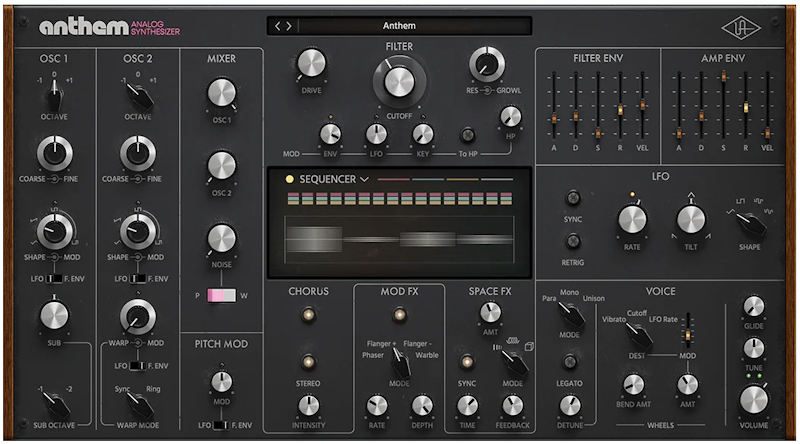Click the SUB level knob
The height and width of the screenshot is (444, 800).
pyautogui.click(x=54, y=315)
